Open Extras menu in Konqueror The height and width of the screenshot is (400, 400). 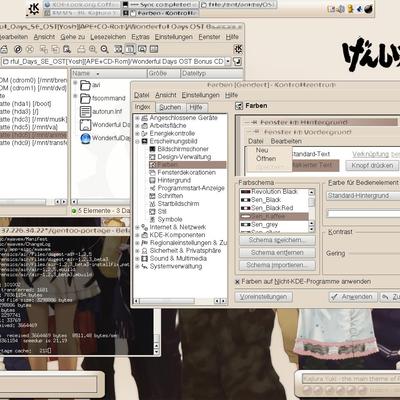pos(140,37)
